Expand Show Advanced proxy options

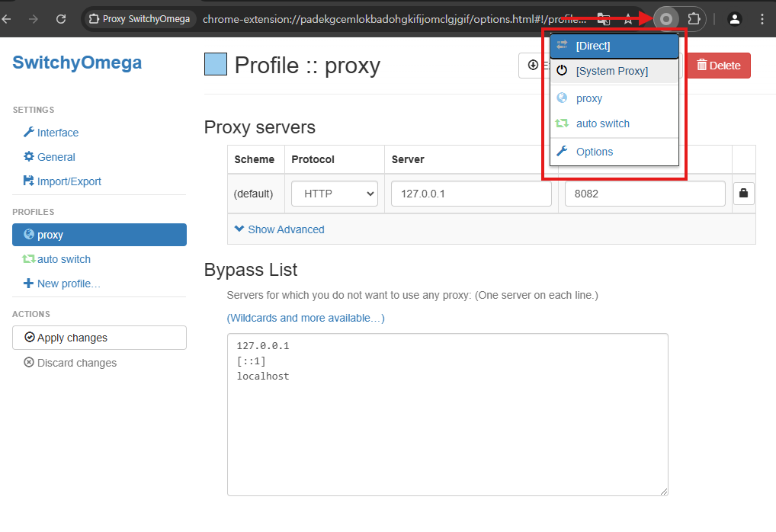pyautogui.click(x=280, y=229)
